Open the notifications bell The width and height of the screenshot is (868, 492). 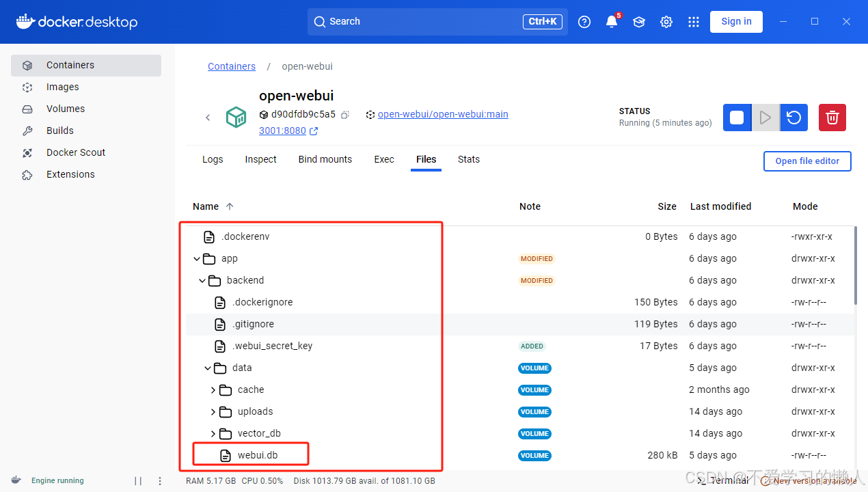point(612,22)
